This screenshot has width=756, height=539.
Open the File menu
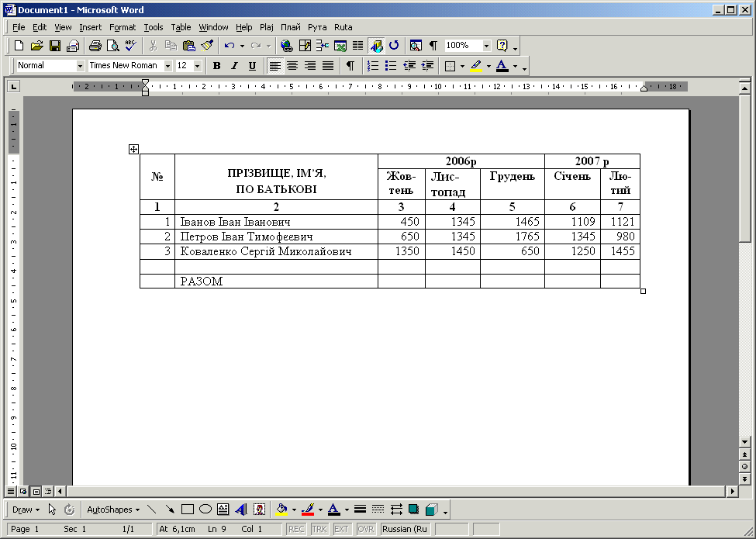point(19,27)
